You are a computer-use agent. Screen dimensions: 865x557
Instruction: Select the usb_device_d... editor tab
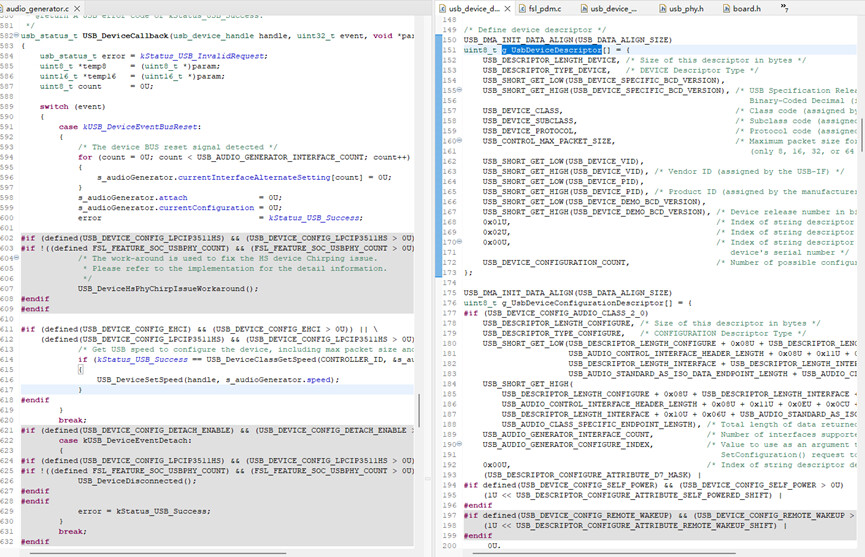[x=473, y=9]
